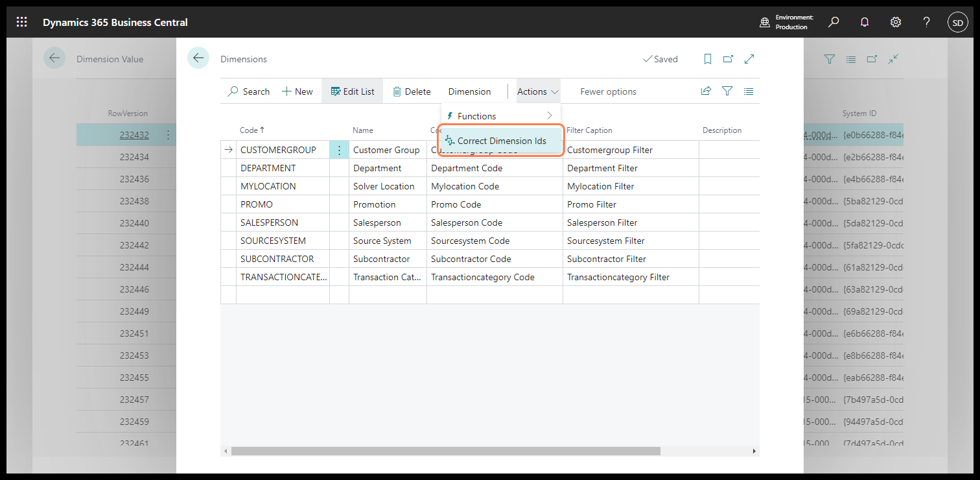Open Dimensions page in new window
This screenshot has height=480, width=980.
click(x=728, y=59)
